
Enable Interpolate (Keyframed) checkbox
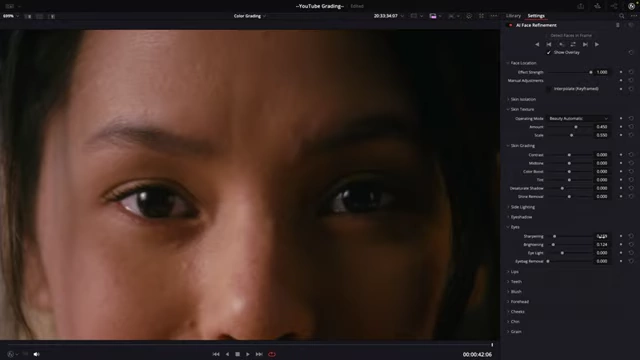click(x=549, y=89)
